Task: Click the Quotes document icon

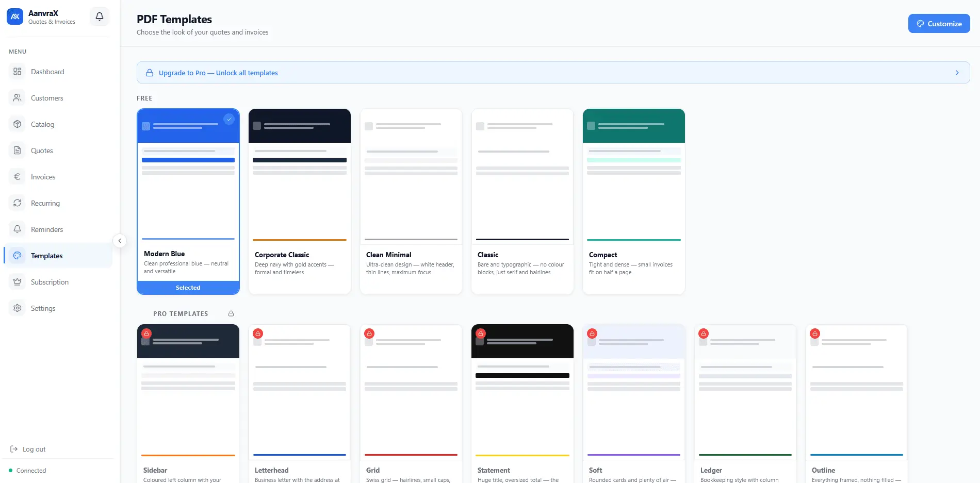Action: tap(17, 151)
